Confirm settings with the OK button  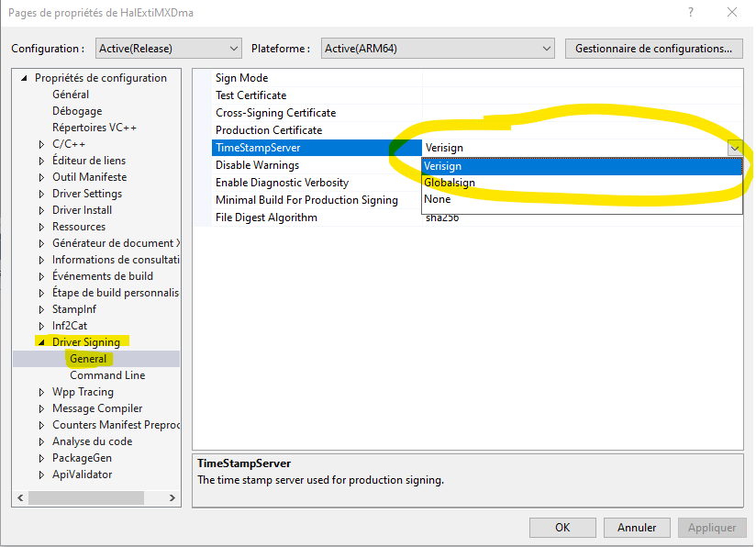(562, 528)
